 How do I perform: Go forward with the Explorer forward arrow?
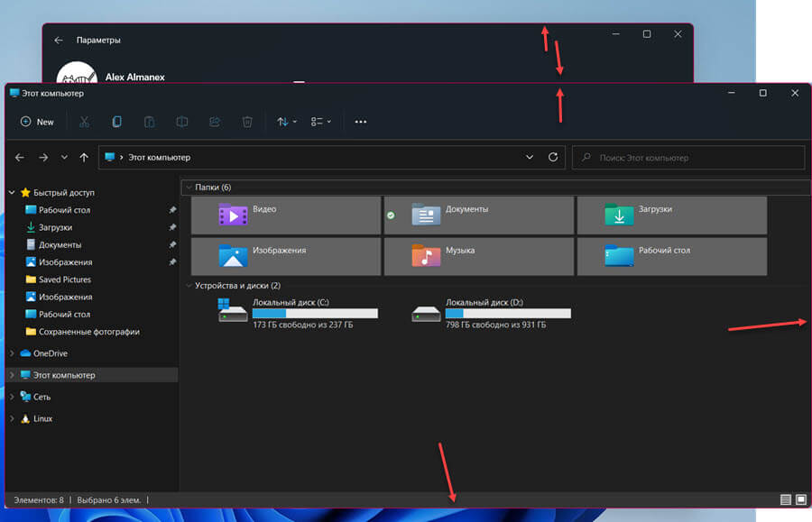pyautogui.click(x=43, y=157)
